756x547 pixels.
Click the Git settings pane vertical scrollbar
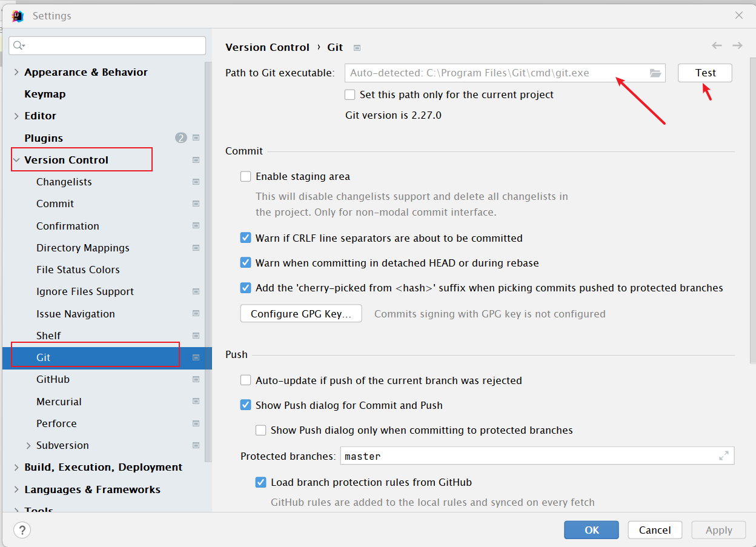coord(753,210)
